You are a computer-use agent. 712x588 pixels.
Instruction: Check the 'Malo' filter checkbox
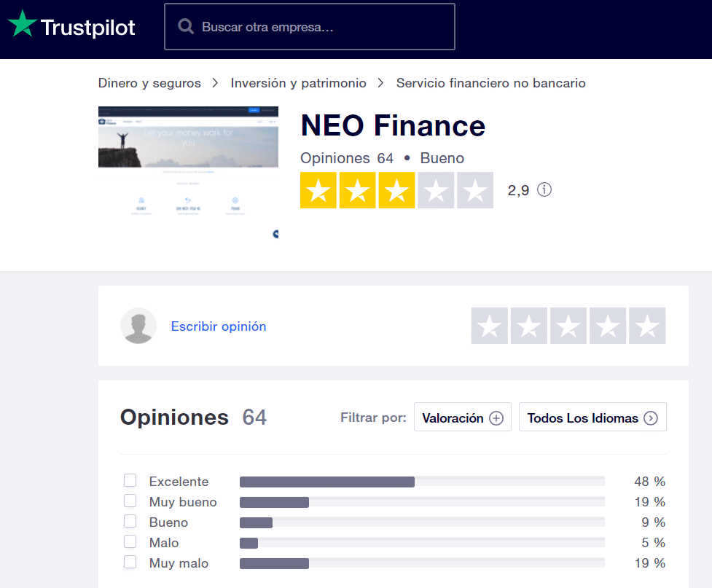[130, 541]
